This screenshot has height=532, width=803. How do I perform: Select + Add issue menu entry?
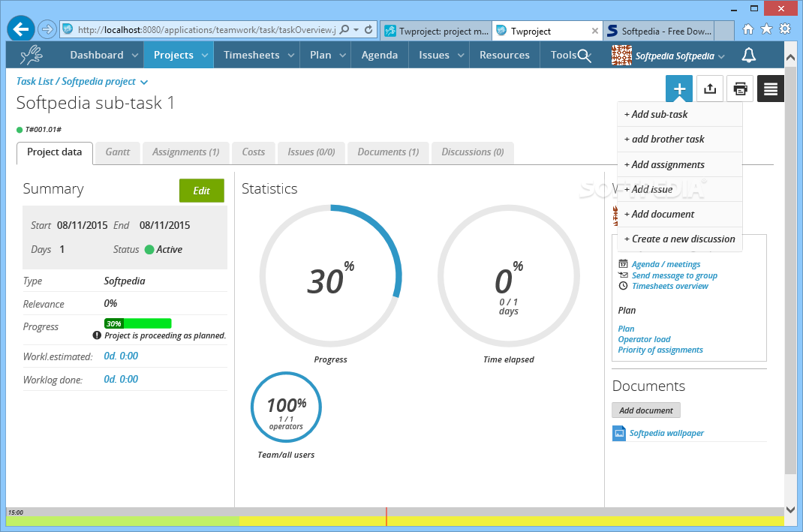tap(680, 189)
